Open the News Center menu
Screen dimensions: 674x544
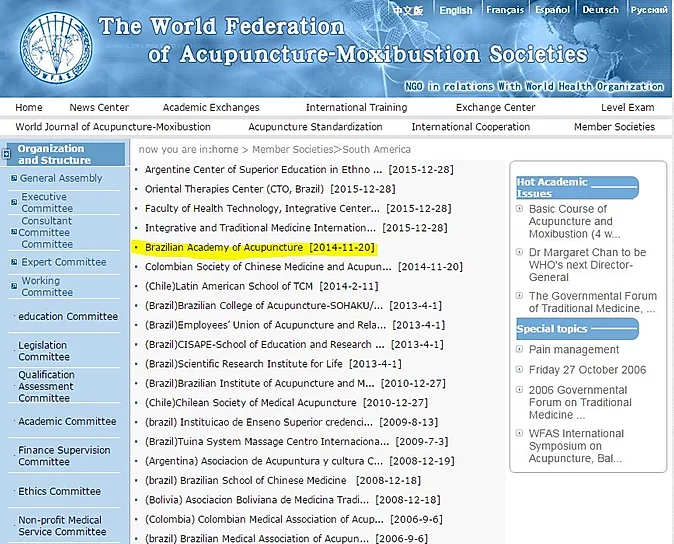99,107
